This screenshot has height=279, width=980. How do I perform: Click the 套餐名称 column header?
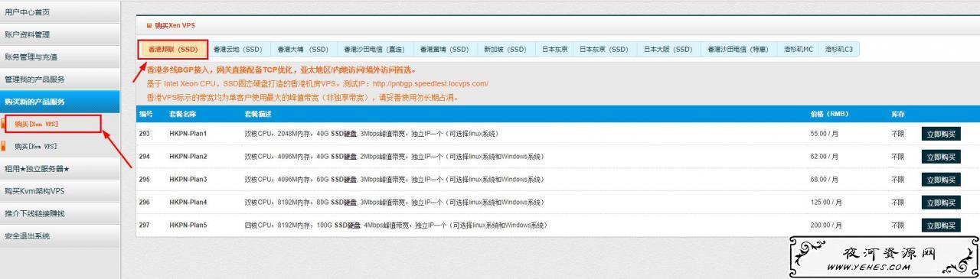(x=182, y=114)
